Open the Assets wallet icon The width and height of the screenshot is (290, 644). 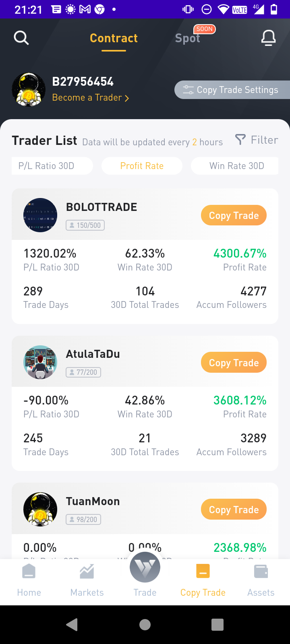261,571
